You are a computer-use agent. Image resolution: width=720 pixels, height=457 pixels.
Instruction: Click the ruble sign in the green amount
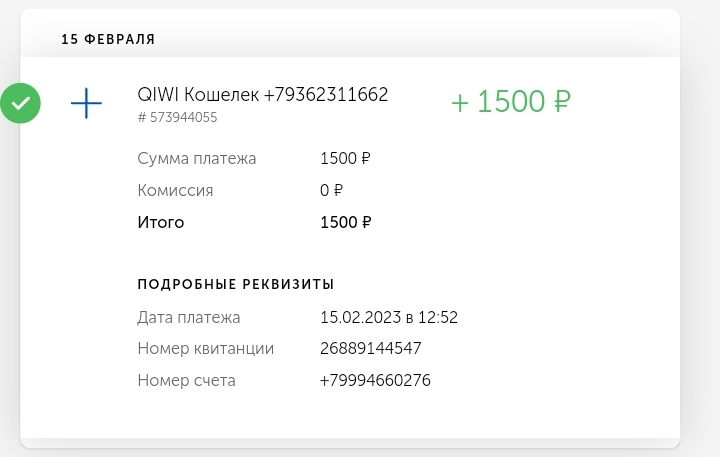561,102
